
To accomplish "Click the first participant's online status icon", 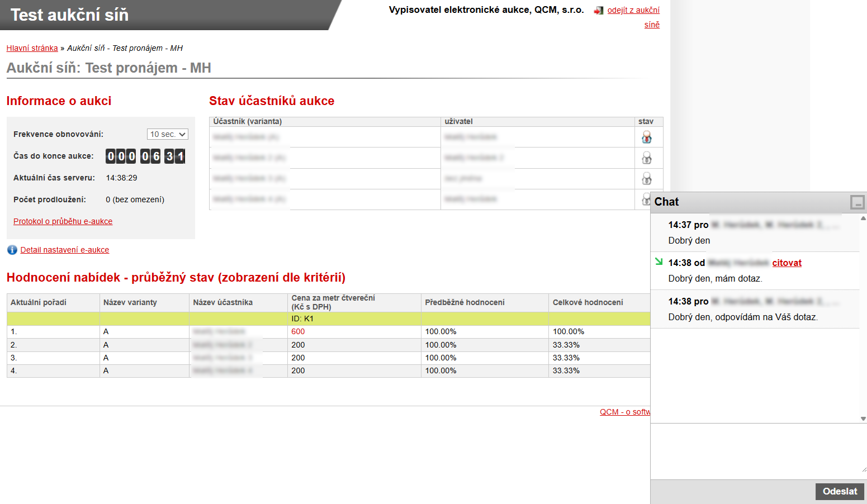I will [x=647, y=137].
